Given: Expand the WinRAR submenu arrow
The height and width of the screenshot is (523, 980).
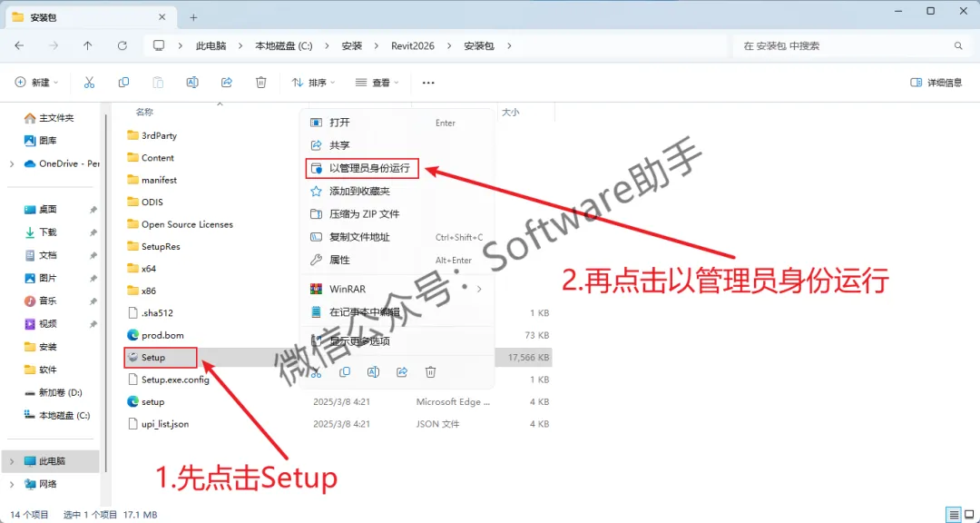Looking at the screenshot, I should pyautogui.click(x=479, y=289).
